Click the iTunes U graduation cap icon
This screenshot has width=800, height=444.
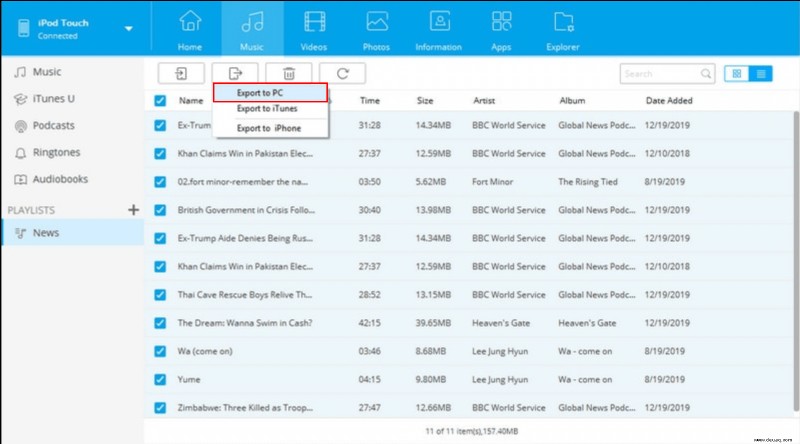click(x=20, y=99)
